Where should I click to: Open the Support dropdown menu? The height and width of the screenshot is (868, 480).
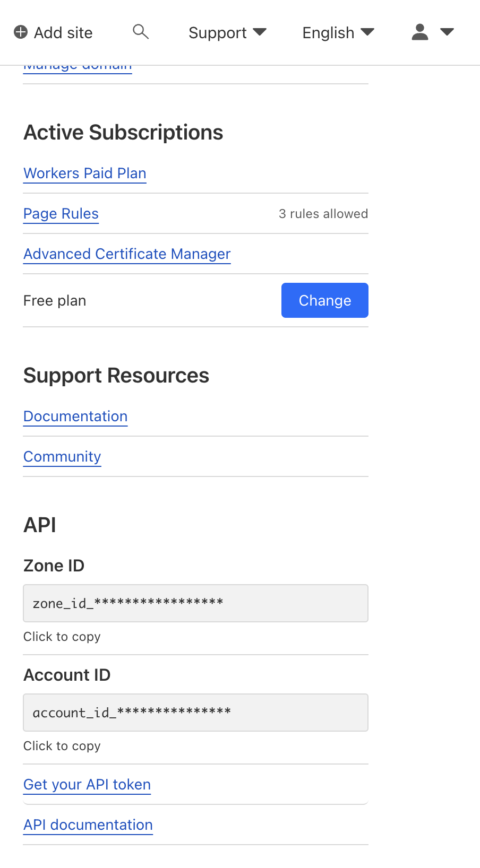pyautogui.click(x=227, y=33)
